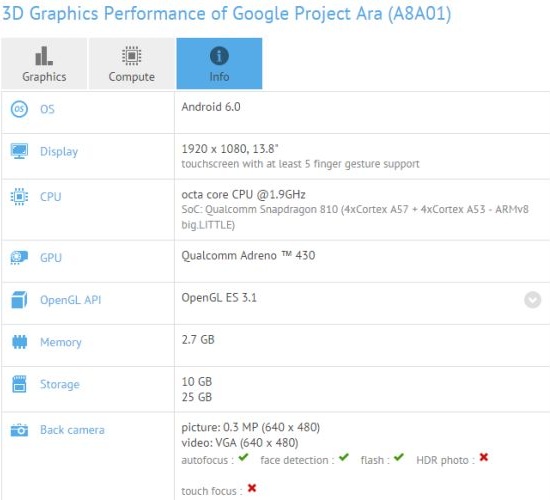Click the red touch focus cross

[x=252, y=488]
